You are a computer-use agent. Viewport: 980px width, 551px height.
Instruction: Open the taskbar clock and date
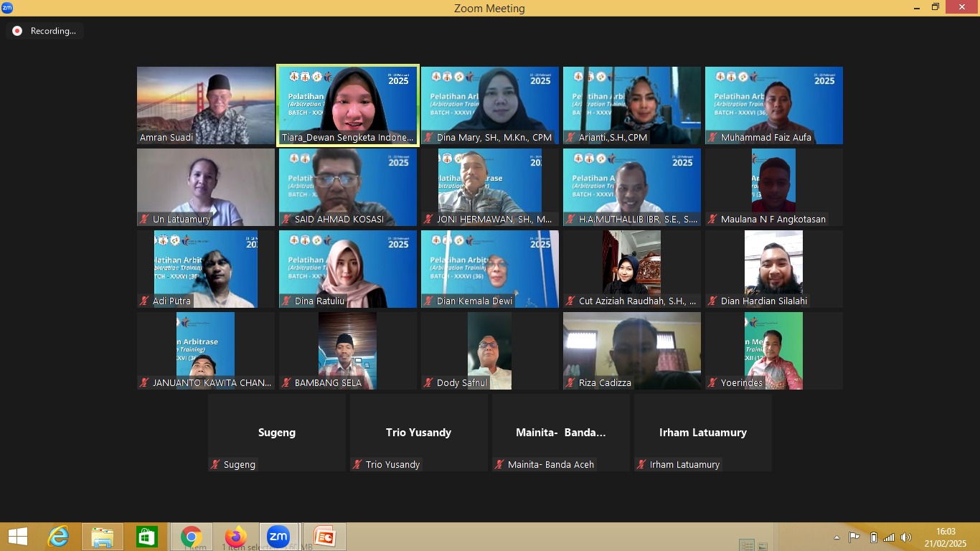[x=945, y=537]
